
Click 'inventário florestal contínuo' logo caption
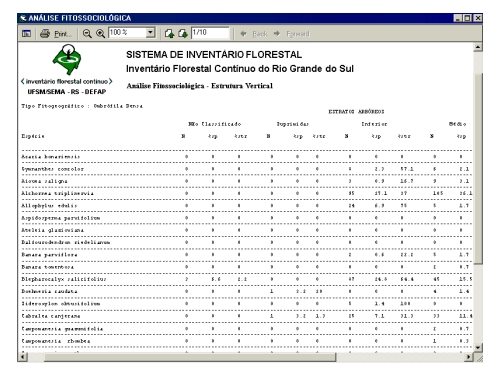tap(67, 81)
